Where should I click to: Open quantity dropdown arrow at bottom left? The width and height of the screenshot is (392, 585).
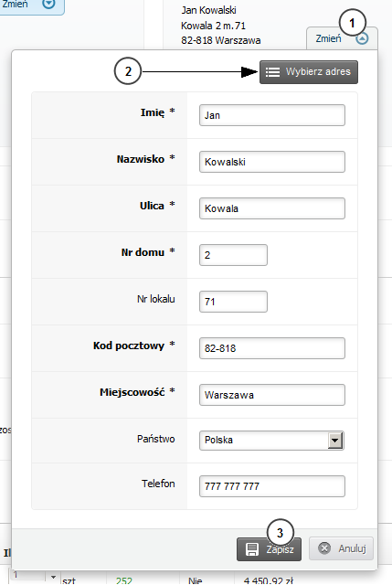53,577
